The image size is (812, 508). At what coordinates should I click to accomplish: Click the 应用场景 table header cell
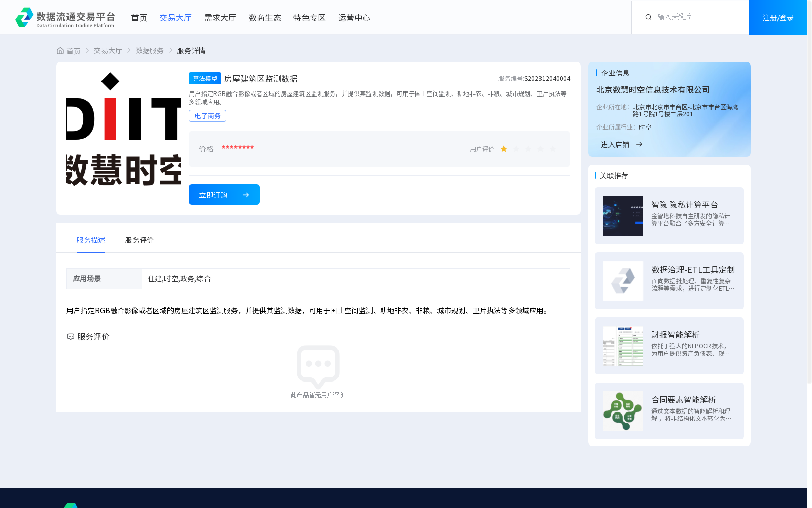pyautogui.click(x=104, y=279)
